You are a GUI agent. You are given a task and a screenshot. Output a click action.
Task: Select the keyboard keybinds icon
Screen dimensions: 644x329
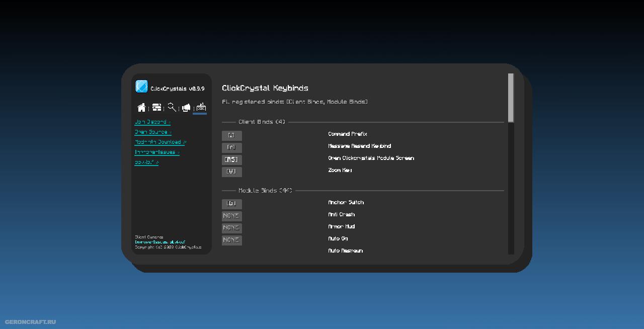[x=201, y=107]
